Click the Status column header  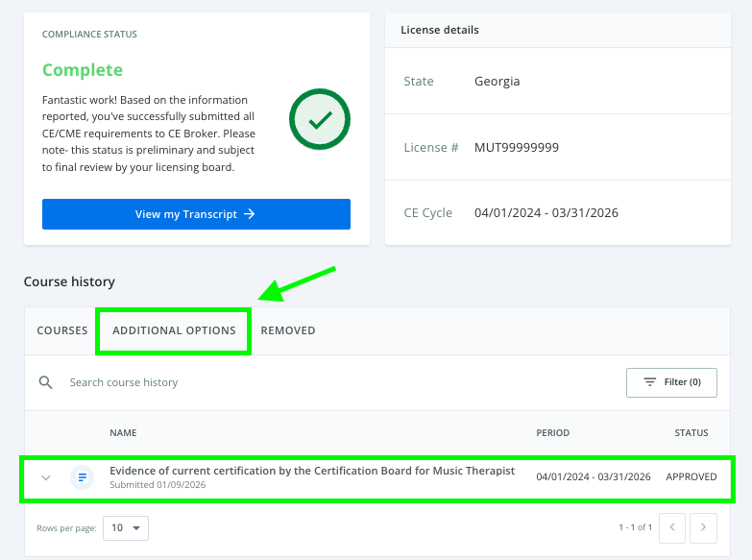pyautogui.click(x=691, y=433)
